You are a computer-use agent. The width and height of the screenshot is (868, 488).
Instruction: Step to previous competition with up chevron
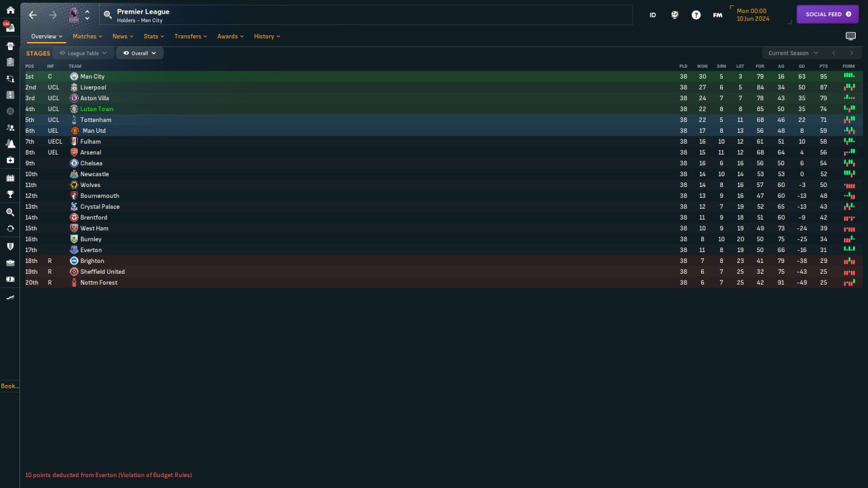click(x=87, y=11)
